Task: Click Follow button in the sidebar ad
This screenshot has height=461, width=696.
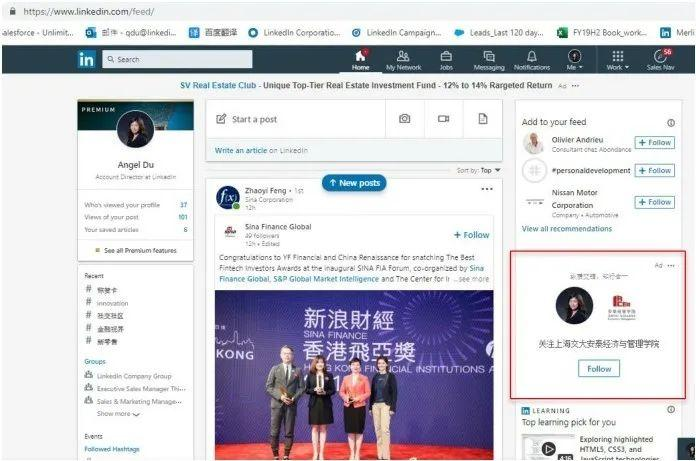Action: 599,369
